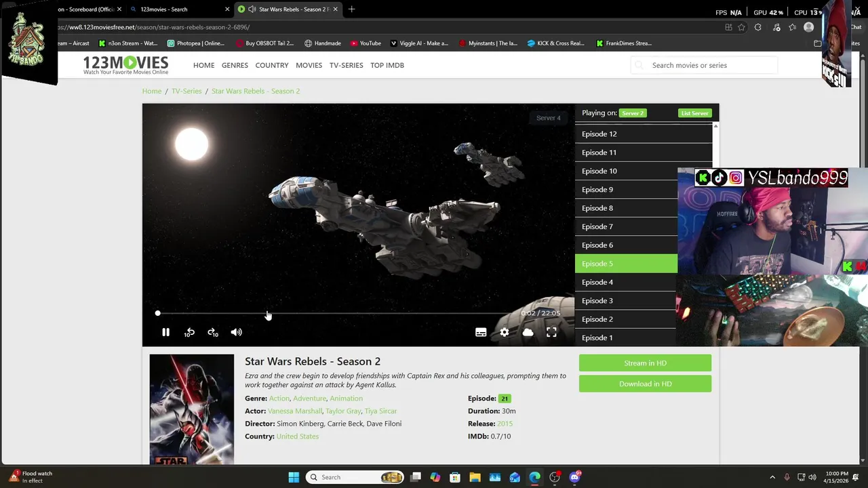Open the TOP IMDB page
The height and width of the screenshot is (488, 868).
[x=387, y=65]
